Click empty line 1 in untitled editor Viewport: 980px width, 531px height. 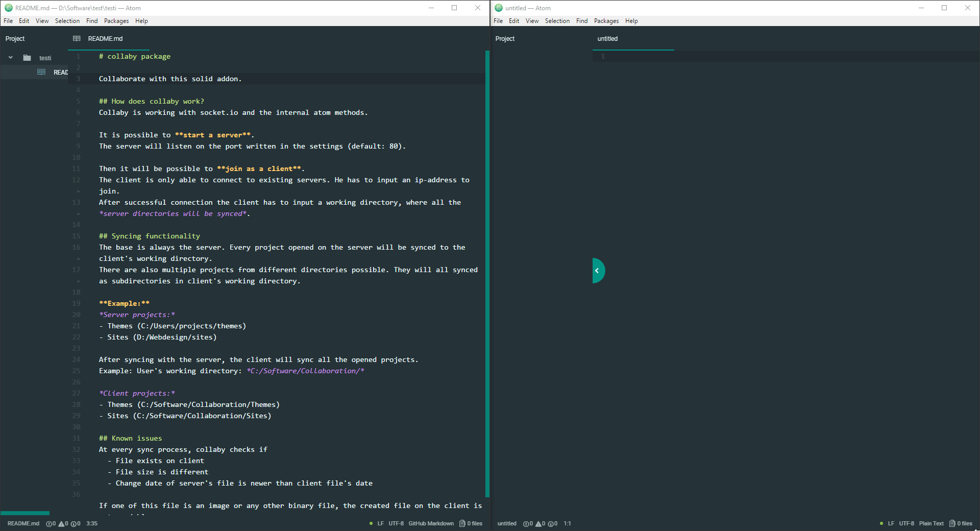point(786,56)
